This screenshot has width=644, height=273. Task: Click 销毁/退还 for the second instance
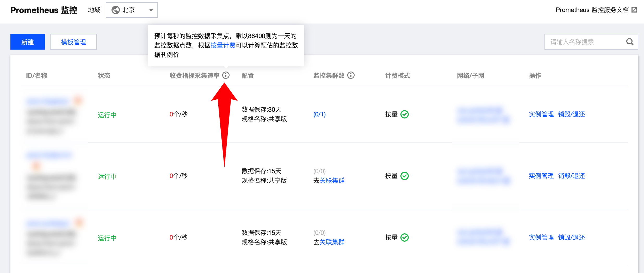click(571, 176)
